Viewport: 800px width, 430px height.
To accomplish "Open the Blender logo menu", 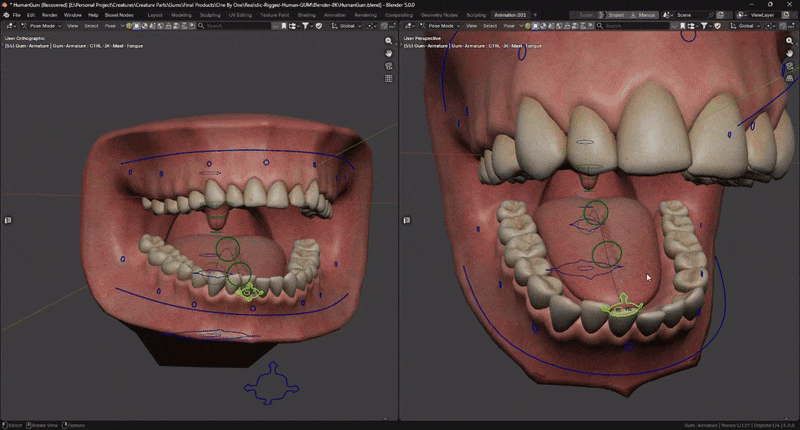I will 6,15.
